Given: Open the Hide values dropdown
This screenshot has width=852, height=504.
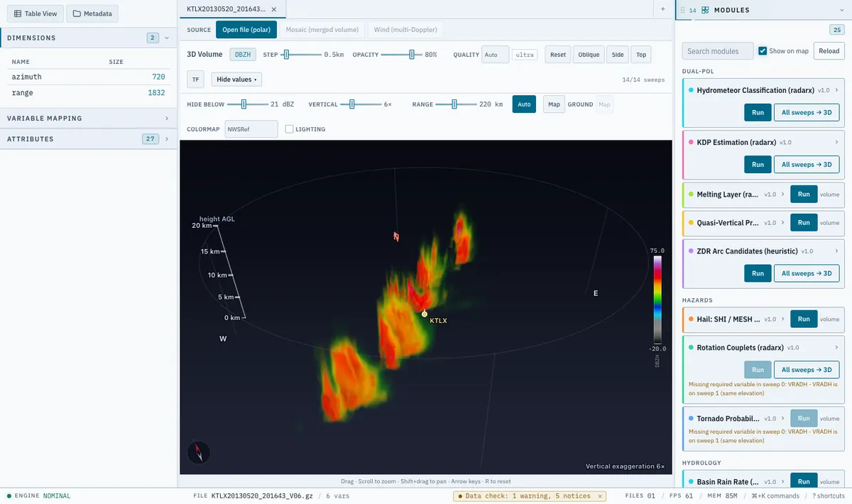Looking at the screenshot, I should [237, 80].
